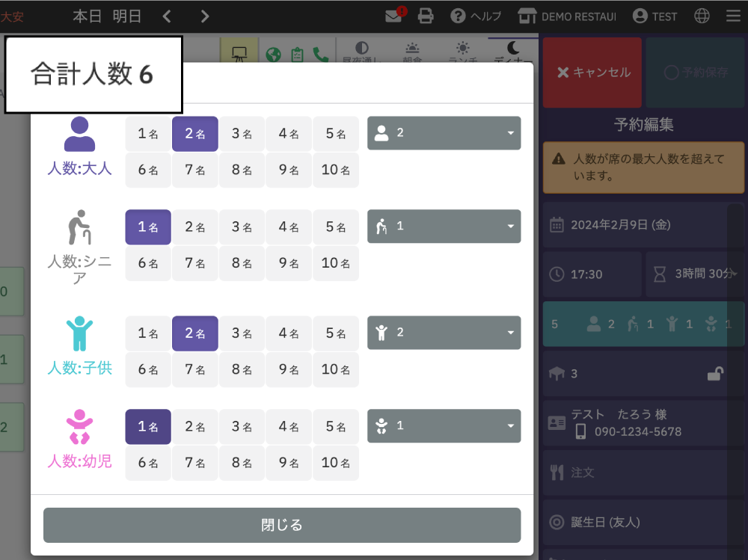Click the globe language icon

point(702,16)
